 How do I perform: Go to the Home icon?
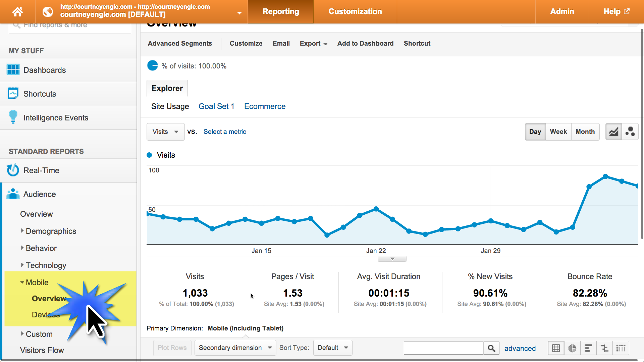17,12
